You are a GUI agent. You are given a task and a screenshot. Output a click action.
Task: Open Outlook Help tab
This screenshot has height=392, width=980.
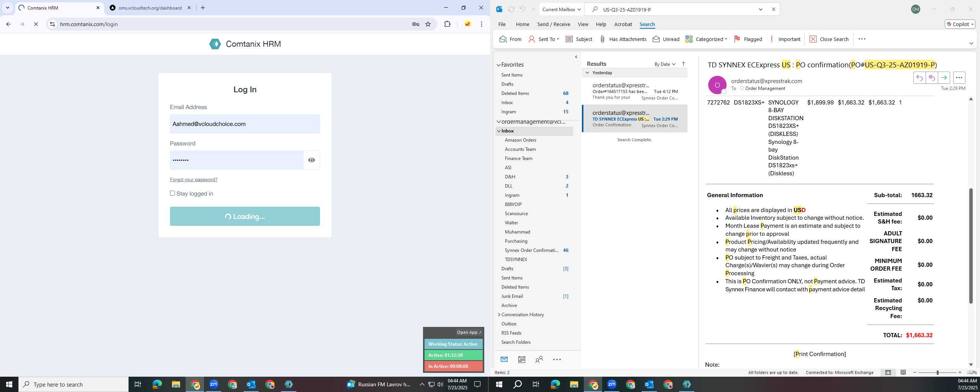[601, 24]
